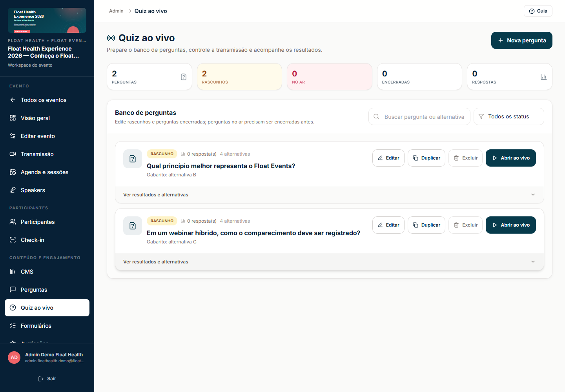565x392 pixels.
Task: Click the Rascunhos stat card
Action: (x=239, y=77)
